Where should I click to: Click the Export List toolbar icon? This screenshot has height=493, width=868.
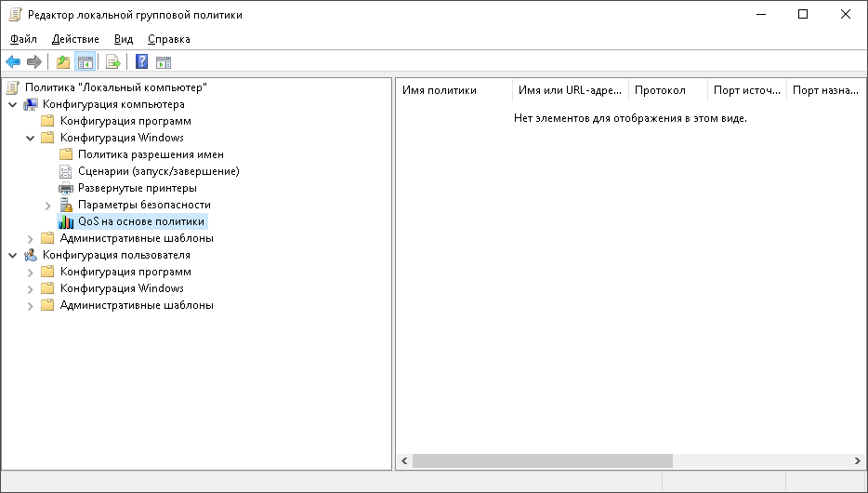tap(113, 62)
